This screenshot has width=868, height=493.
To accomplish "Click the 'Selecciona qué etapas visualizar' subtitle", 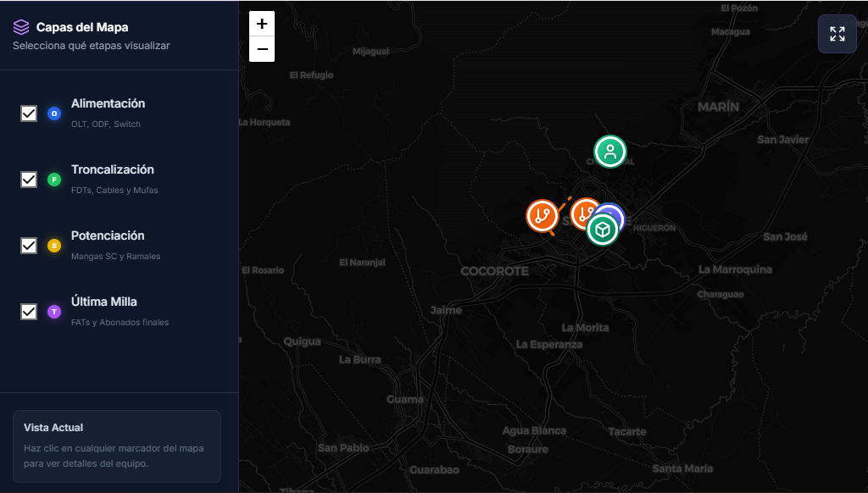I will 92,46.
